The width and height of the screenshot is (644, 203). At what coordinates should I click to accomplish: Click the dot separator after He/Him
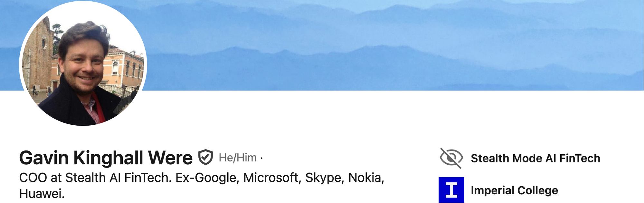[x=261, y=158]
